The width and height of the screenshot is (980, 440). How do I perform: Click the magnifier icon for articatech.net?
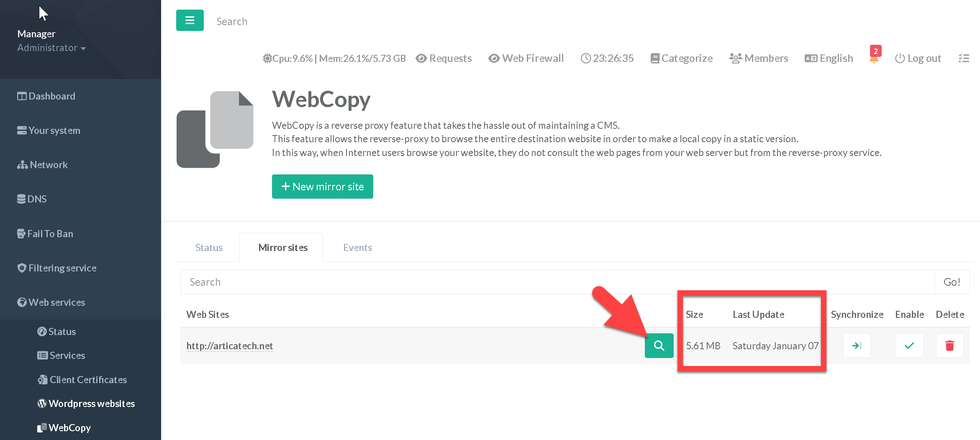point(659,345)
